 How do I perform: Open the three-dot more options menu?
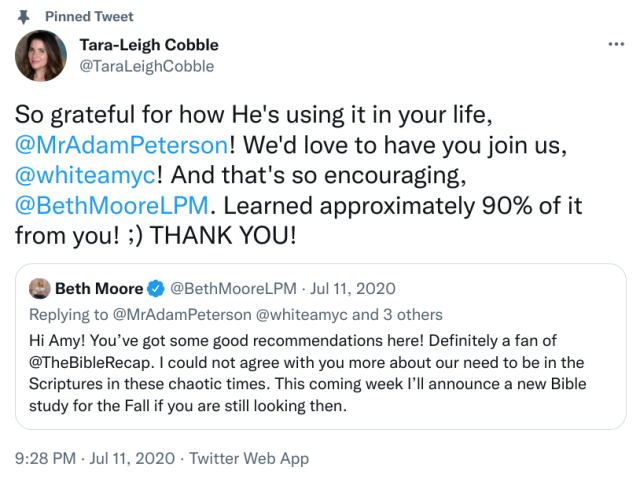click(616, 45)
